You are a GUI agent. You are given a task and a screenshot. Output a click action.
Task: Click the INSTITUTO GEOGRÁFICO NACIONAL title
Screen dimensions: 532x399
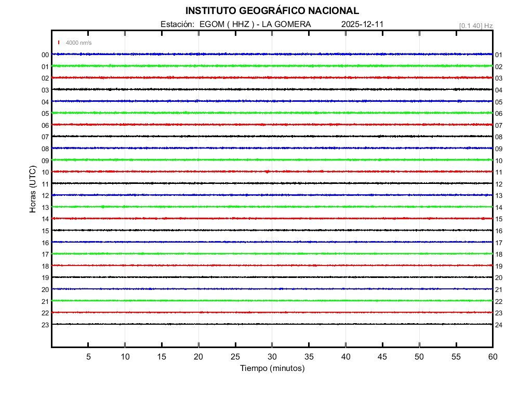(x=272, y=11)
